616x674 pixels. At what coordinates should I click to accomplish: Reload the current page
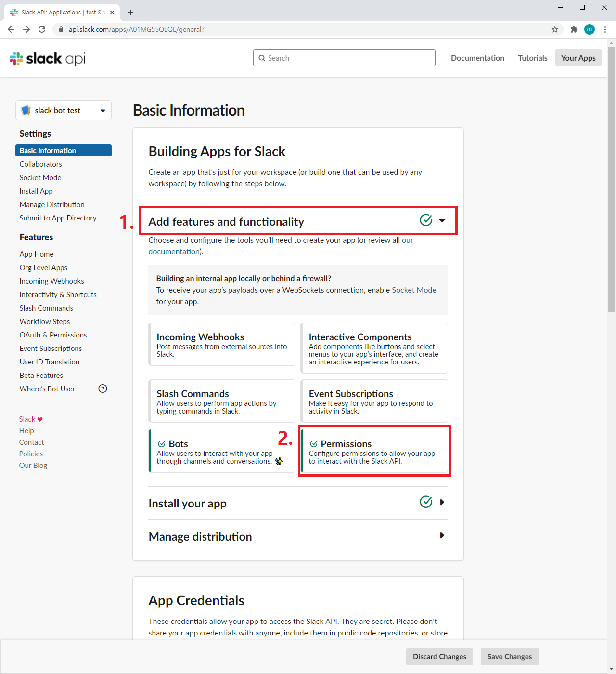click(42, 29)
